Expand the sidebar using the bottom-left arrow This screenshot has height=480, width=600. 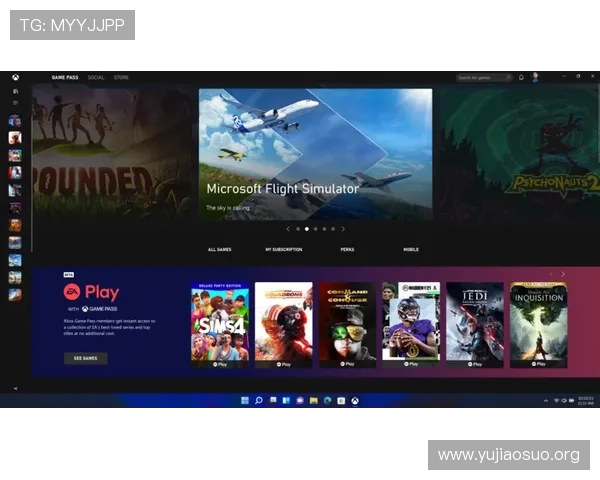pos(15,387)
